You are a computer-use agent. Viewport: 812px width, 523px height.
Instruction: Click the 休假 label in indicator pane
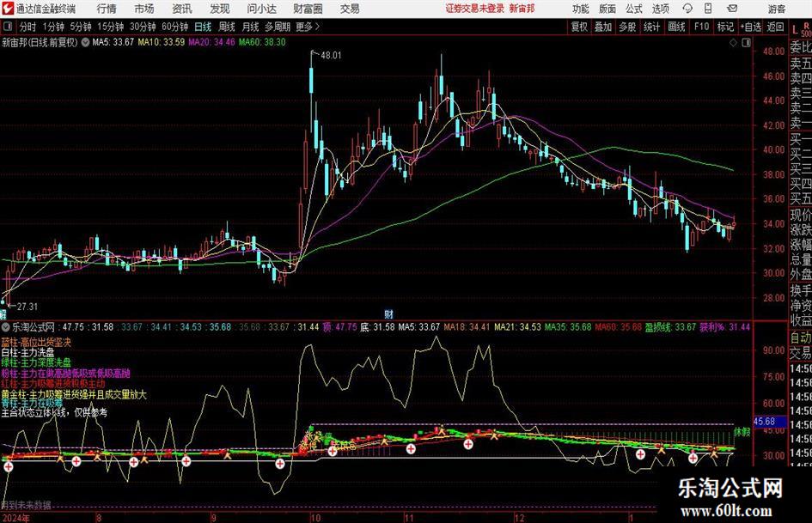[742, 432]
